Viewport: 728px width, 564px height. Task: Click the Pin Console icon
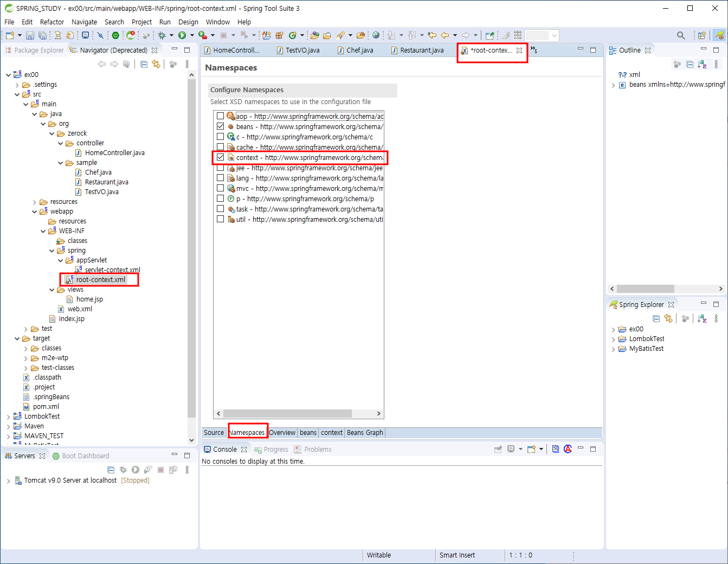498,449
